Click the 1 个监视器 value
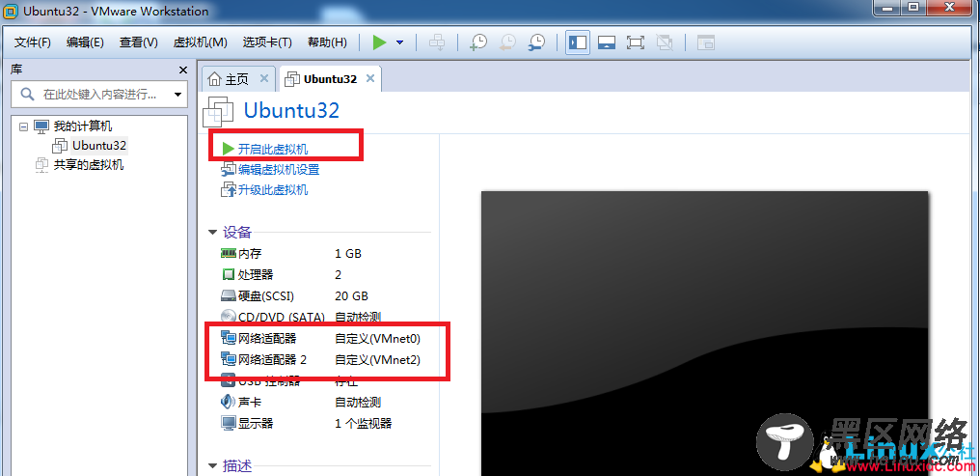 tap(364, 424)
